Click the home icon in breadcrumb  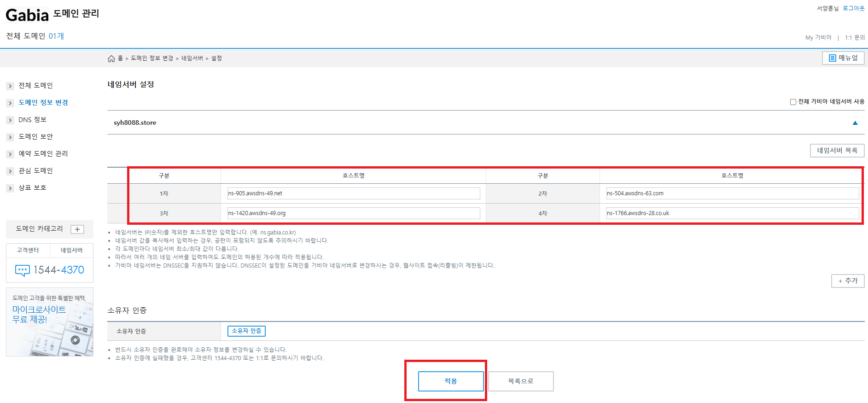[x=111, y=58]
